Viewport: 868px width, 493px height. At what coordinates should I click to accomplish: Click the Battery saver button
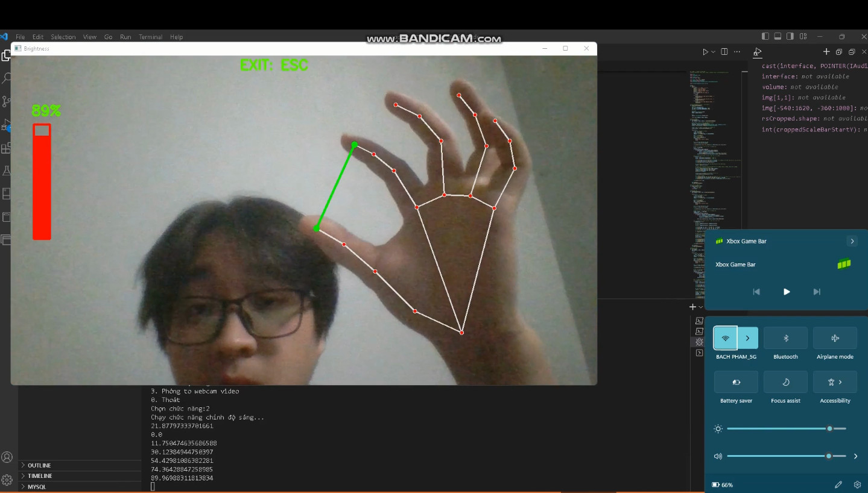coord(736,382)
